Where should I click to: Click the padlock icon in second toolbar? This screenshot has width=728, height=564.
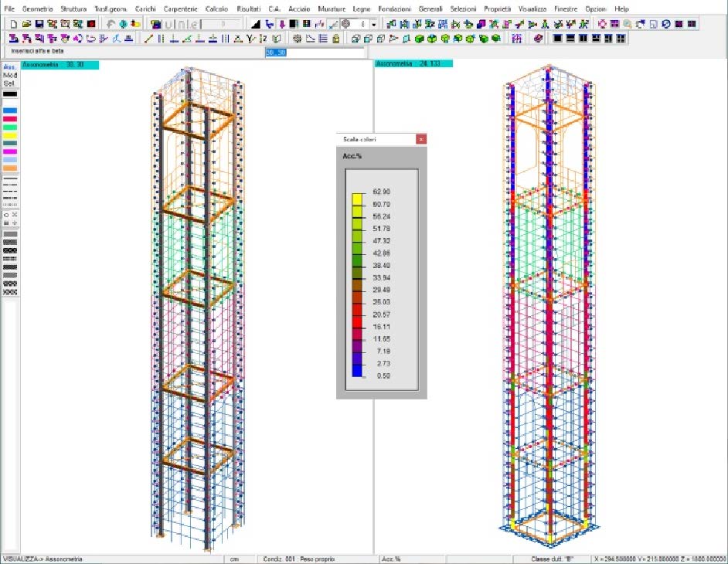[x=335, y=38]
